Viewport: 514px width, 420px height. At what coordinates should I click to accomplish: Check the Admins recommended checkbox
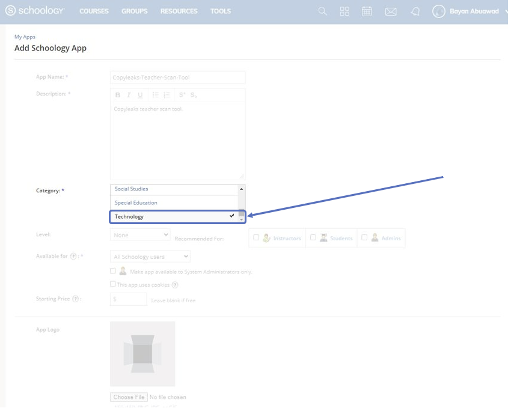click(364, 237)
